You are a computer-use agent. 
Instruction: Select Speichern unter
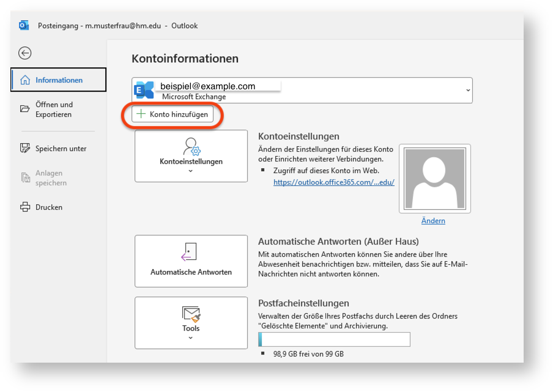[61, 149]
